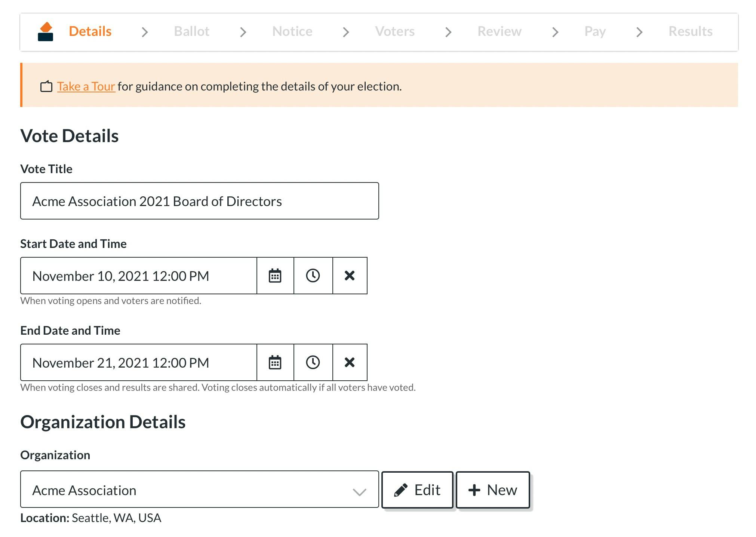The width and height of the screenshot is (756, 537).
Task: Clear the Start Date and Time field
Action: coord(350,276)
